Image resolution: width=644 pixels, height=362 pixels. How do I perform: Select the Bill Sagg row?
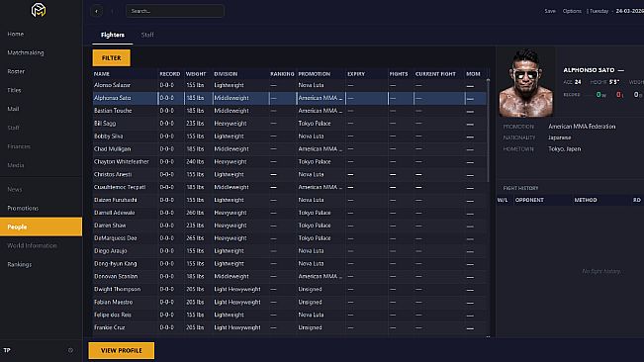290,124
